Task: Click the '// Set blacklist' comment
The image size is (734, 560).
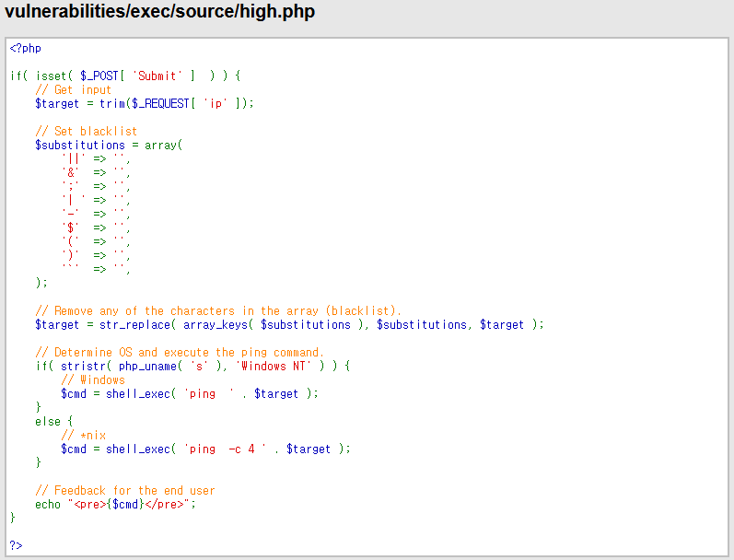Action: [87, 131]
